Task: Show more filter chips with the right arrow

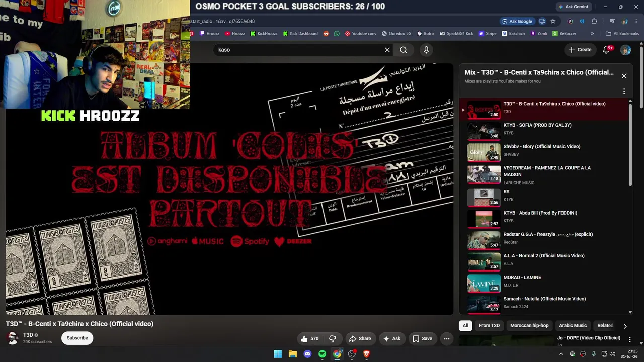Action: point(625,326)
